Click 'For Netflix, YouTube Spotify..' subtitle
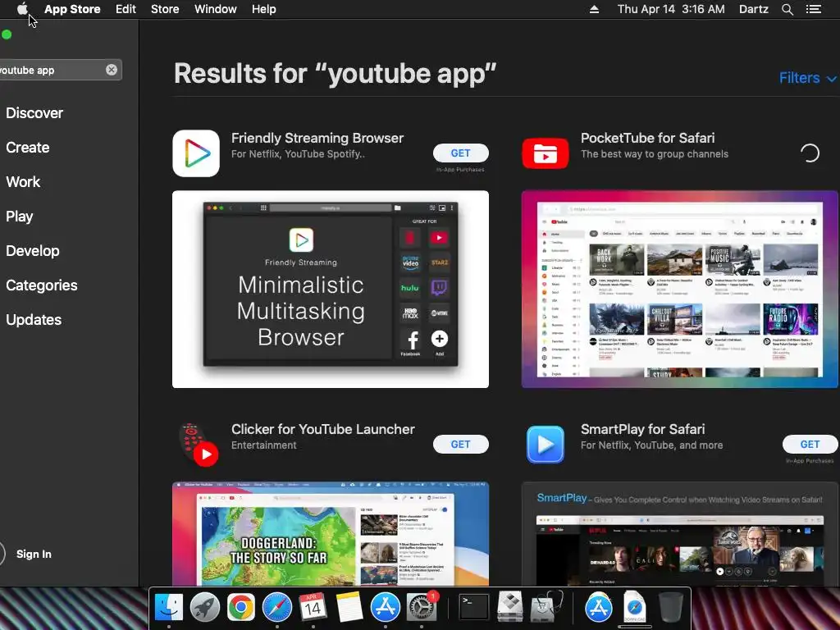The image size is (840, 630). click(298, 154)
